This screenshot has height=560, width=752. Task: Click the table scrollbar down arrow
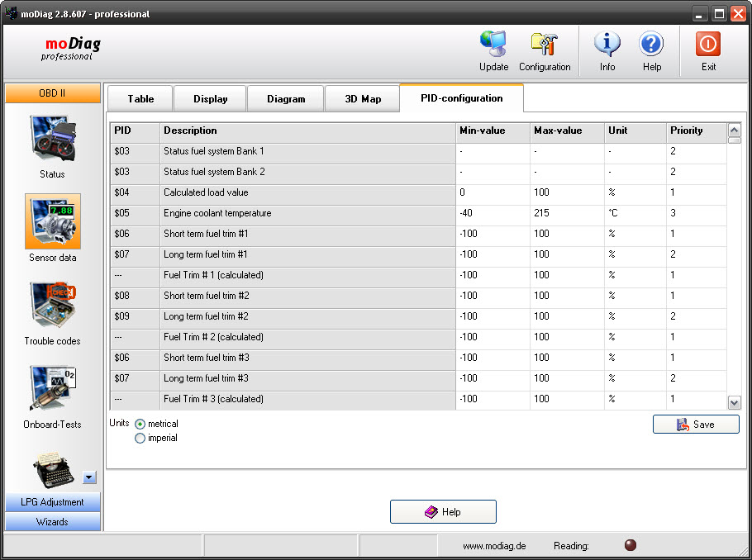click(734, 402)
